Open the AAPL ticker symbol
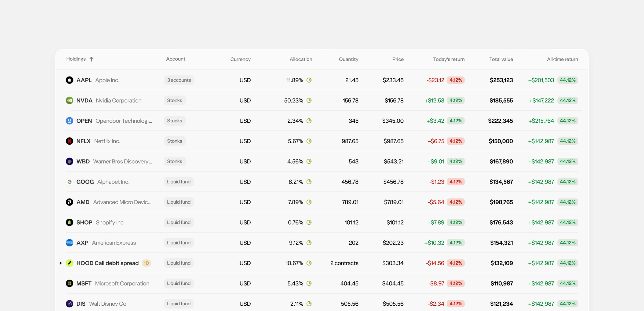The image size is (644, 311). tap(84, 80)
